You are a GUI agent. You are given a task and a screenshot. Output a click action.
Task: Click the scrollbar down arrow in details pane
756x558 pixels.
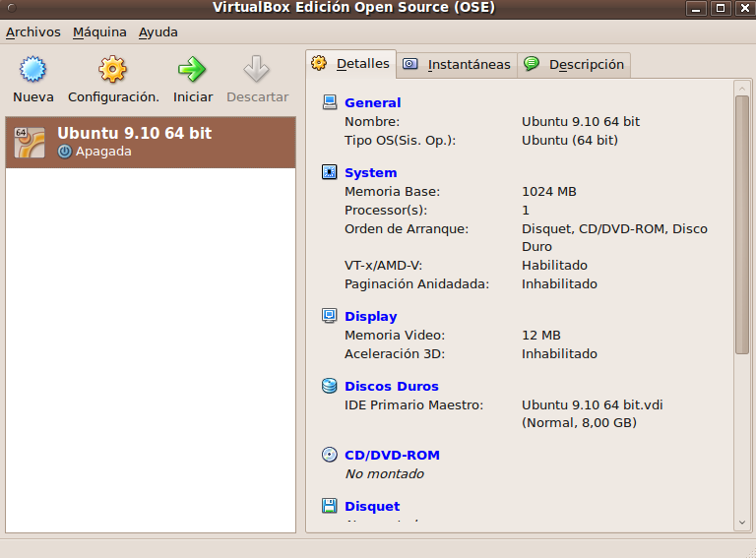(x=742, y=523)
